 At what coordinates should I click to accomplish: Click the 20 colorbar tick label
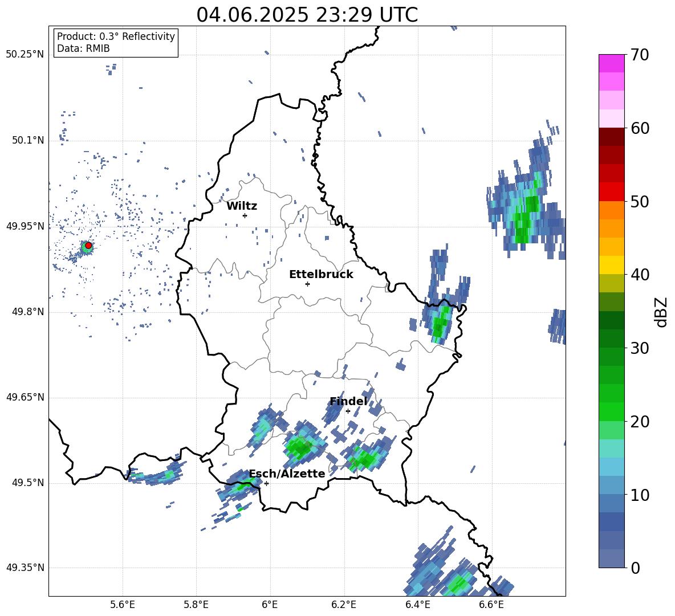coord(639,422)
